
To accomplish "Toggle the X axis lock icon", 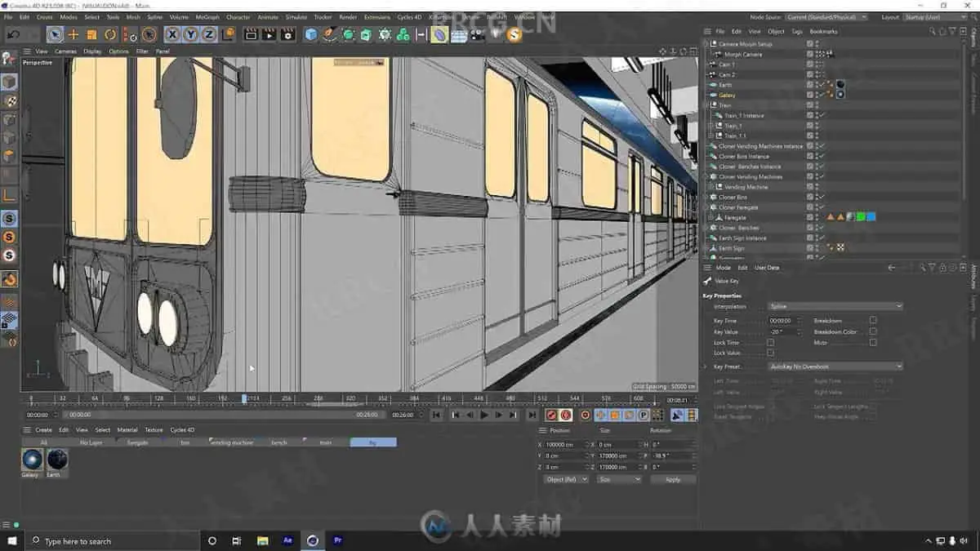I will click(x=172, y=34).
